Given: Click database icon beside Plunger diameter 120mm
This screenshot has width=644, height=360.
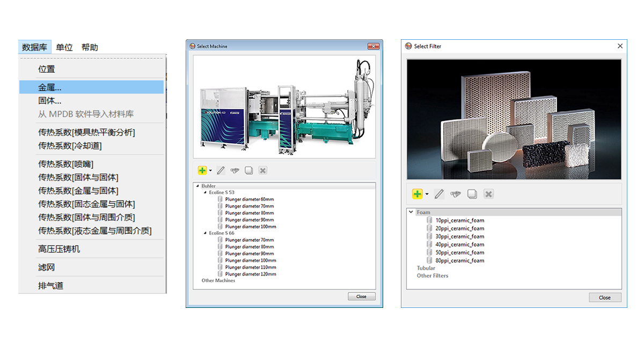Looking at the screenshot, I should pos(220,274).
